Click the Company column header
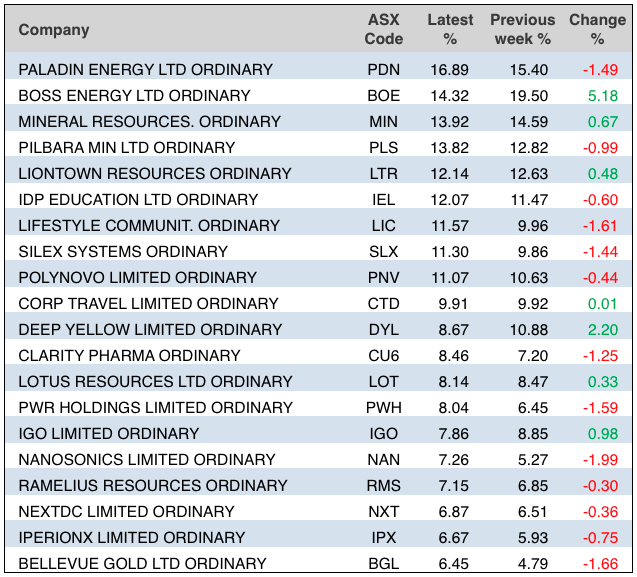637x577 pixels. coord(54,30)
